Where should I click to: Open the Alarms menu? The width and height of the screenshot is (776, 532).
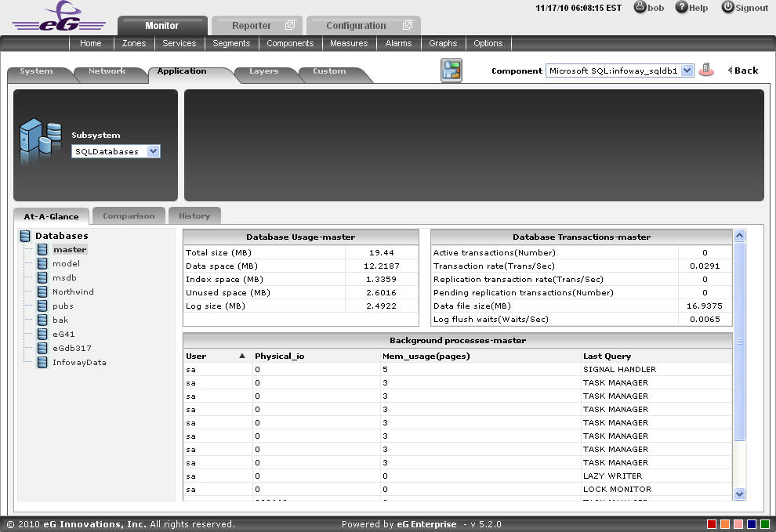[398, 44]
